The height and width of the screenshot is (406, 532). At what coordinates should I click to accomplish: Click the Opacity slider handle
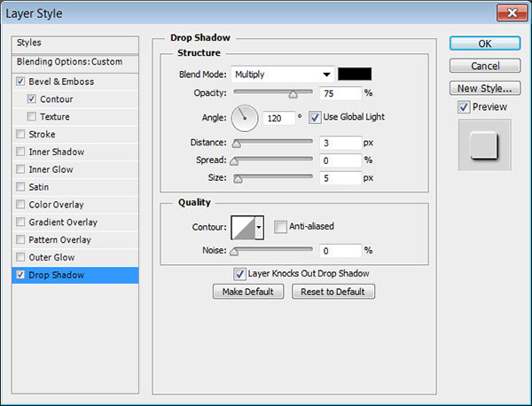(293, 94)
